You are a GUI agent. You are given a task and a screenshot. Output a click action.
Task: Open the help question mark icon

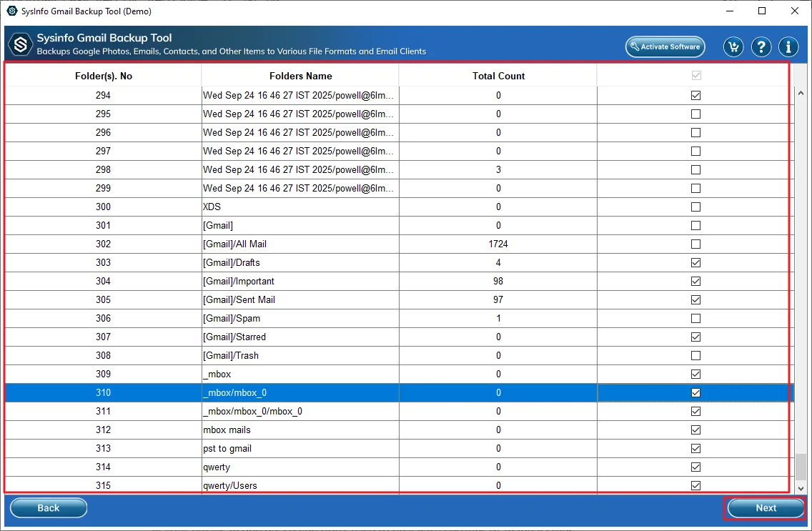point(761,47)
